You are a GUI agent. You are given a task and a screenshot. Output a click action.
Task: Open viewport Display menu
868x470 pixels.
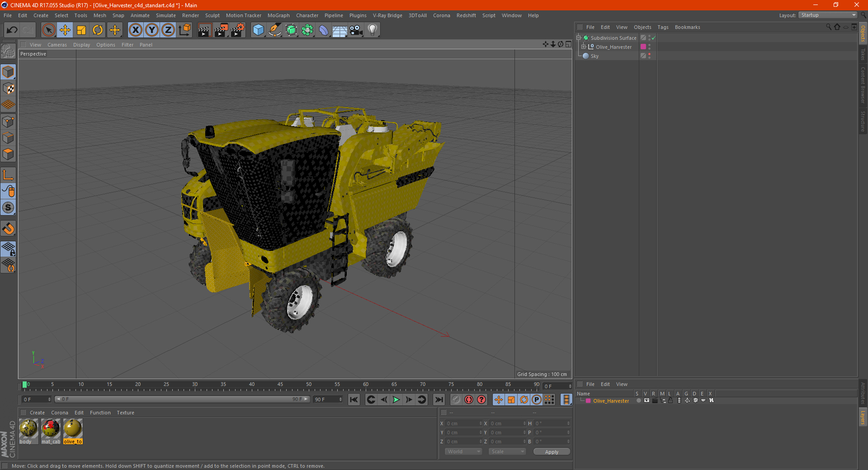click(81, 45)
